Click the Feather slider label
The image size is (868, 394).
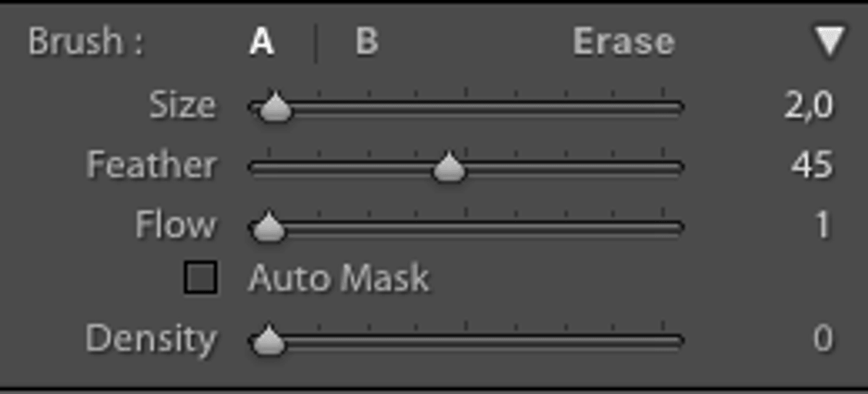click(151, 166)
